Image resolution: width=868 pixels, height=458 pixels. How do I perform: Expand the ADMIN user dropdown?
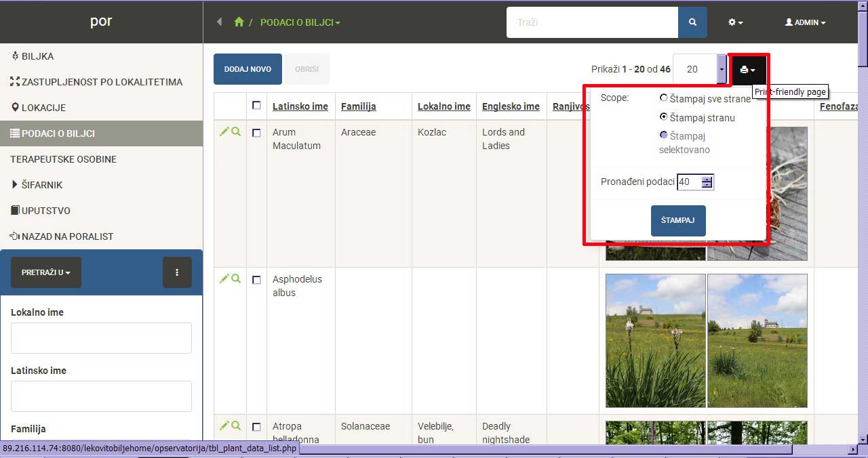(805, 22)
